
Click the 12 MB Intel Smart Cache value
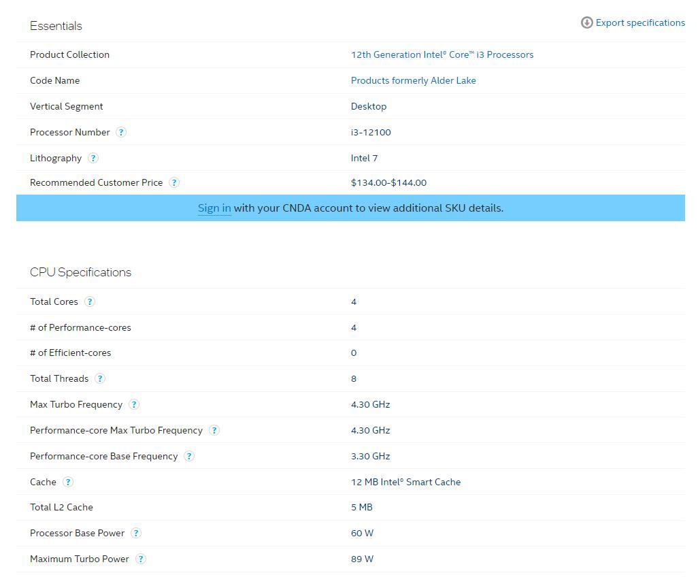(x=406, y=483)
